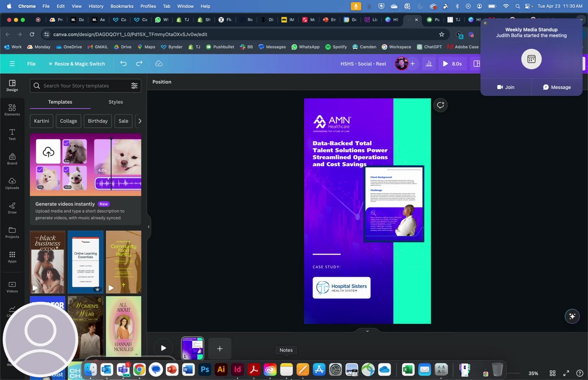Expand more template category chips
588x380 pixels.
click(x=140, y=121)
